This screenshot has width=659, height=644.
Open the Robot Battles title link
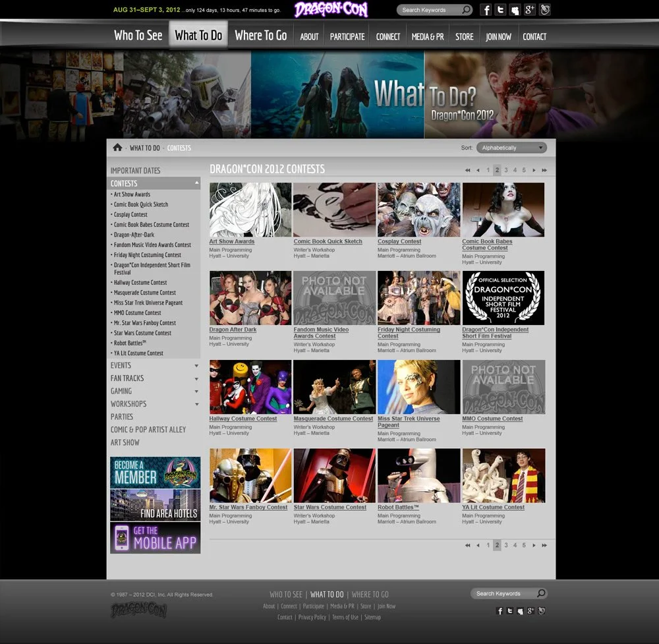tap(398, 508)
